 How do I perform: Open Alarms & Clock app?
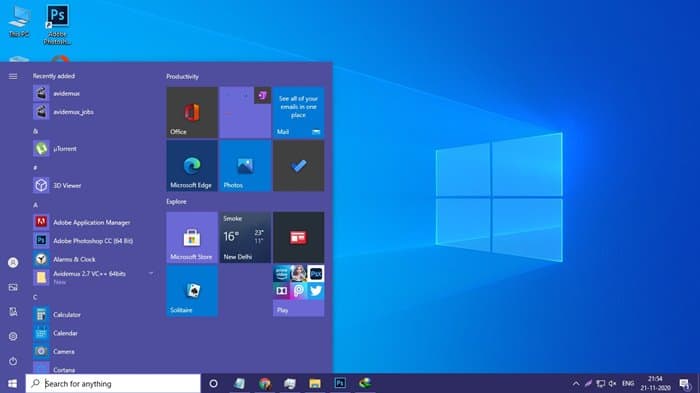tap(94, 259)
